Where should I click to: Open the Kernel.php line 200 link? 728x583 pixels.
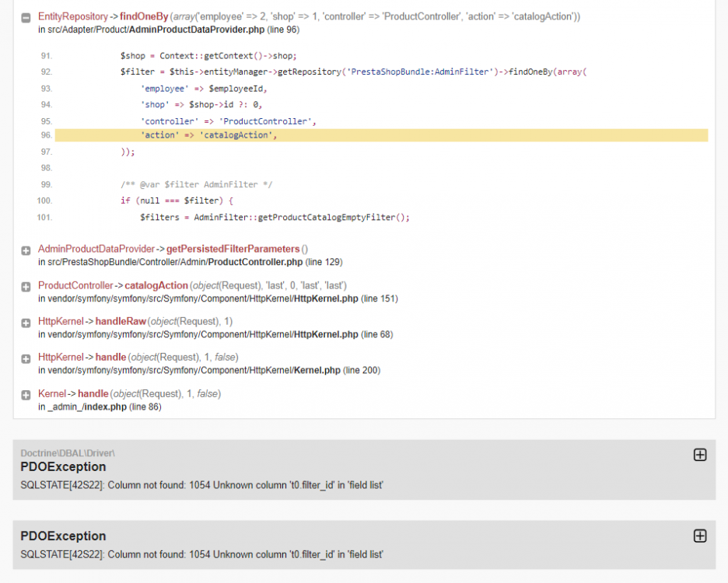[317, 371]
